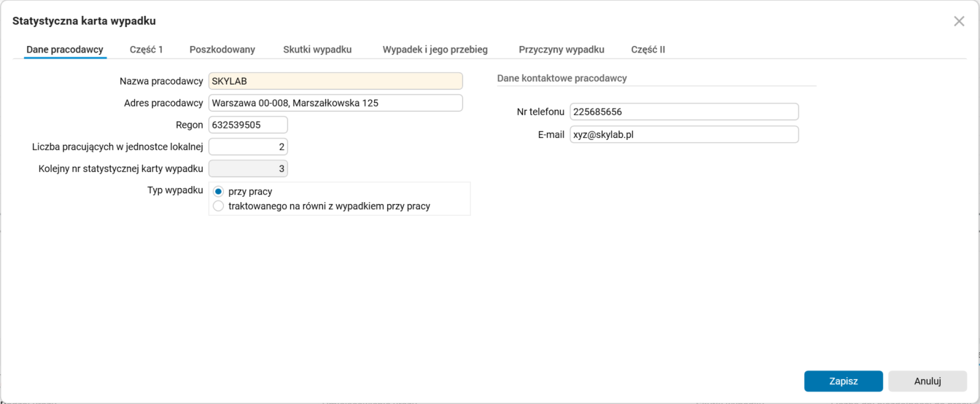Close the Statystyczna karta wypadku dialog
The height and width of the screenshot is (404, 980).
(x=959, y=21)
